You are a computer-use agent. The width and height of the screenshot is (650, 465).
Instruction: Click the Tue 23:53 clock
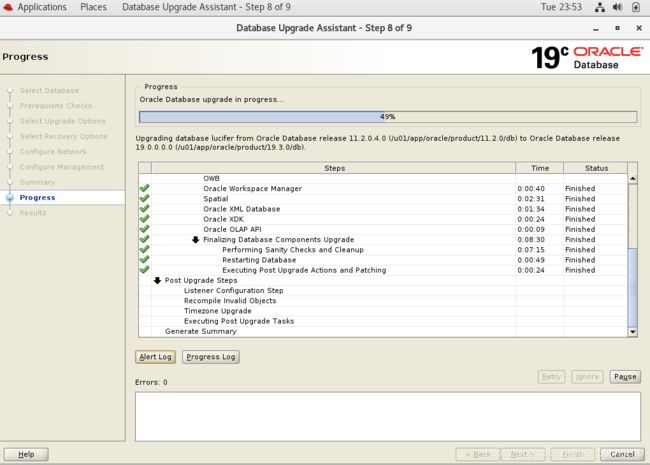(x=561, y=7)
